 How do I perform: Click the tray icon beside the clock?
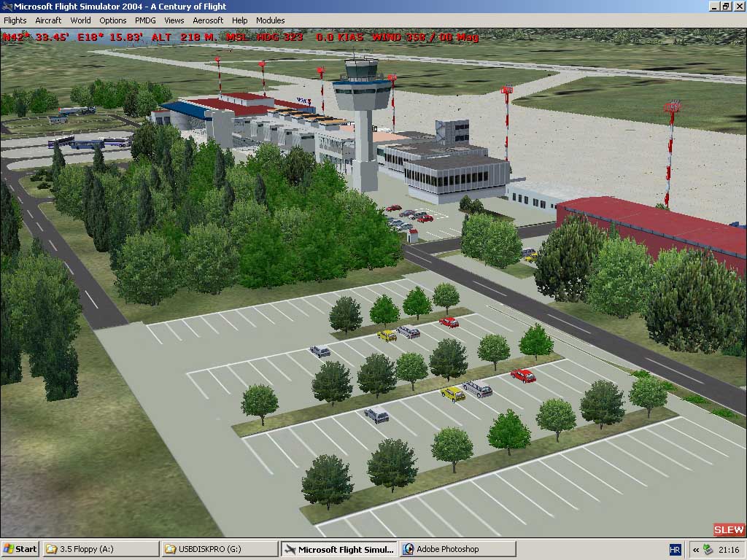(x=708, y=550)
